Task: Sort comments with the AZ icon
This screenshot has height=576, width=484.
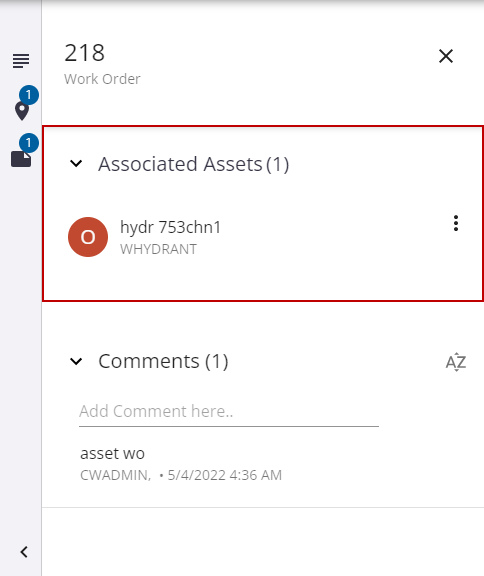Action: click(x=456, y=362)
